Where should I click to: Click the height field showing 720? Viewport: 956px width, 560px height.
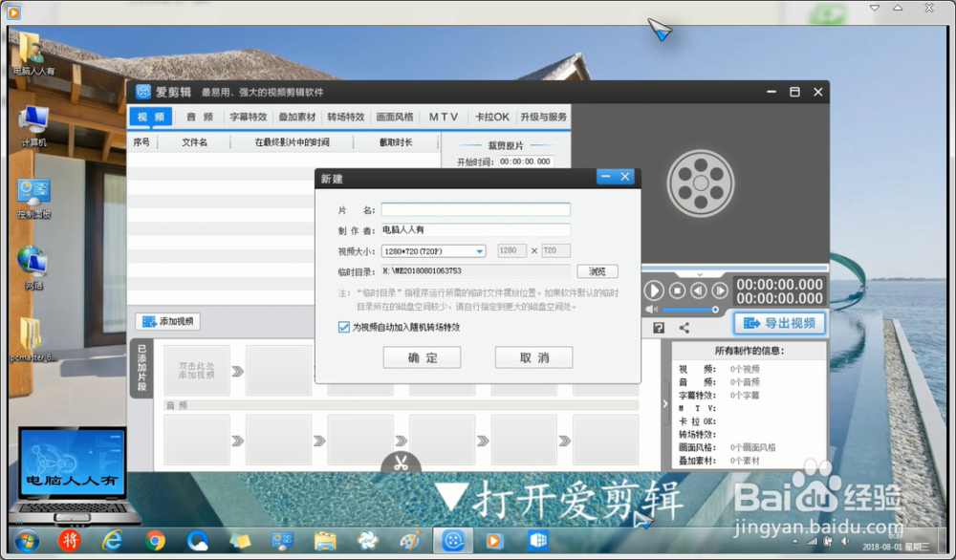coord(556,250)
